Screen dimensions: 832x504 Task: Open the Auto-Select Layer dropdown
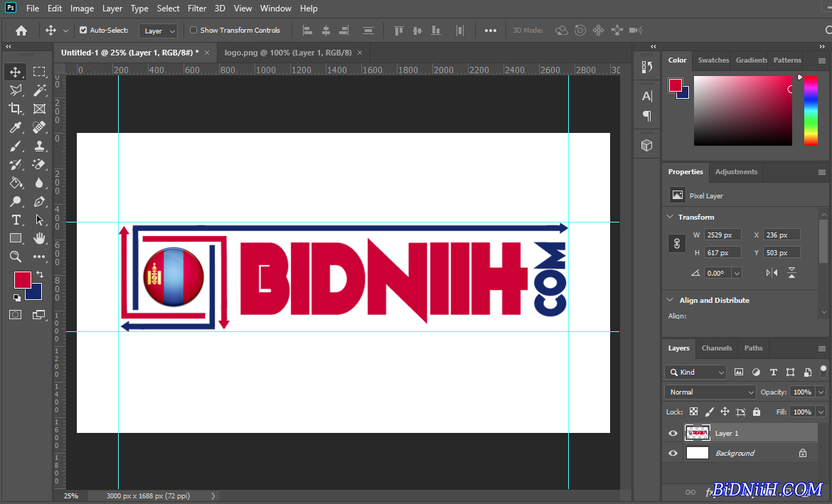pos(158,31)
